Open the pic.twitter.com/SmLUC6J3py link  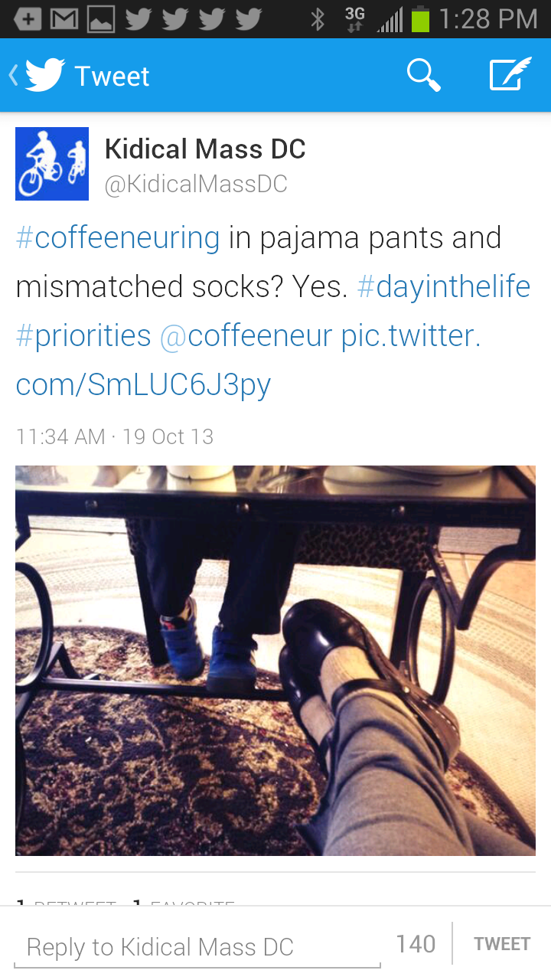click(249, 360)
